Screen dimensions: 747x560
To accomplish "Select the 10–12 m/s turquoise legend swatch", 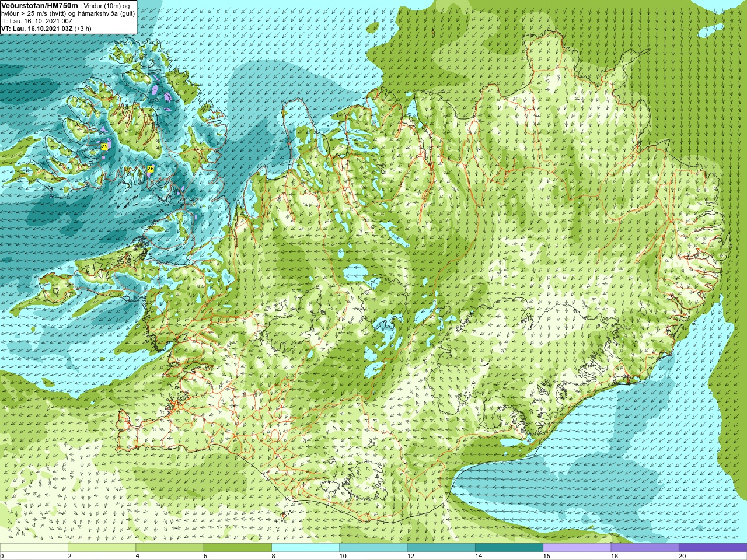I will pos(373,548).
